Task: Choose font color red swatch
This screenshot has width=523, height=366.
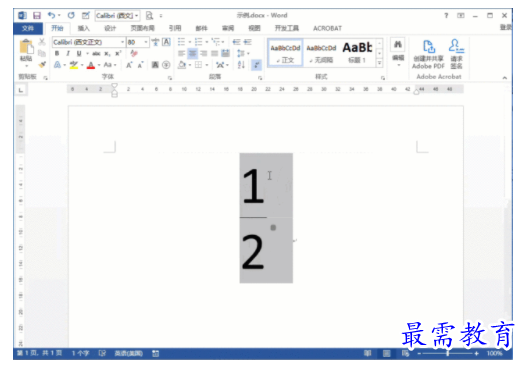Action: click(91, 65)
